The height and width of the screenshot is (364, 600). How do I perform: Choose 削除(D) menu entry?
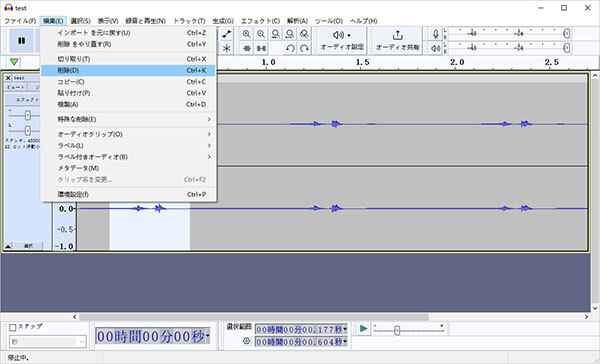tap(129, 70)
